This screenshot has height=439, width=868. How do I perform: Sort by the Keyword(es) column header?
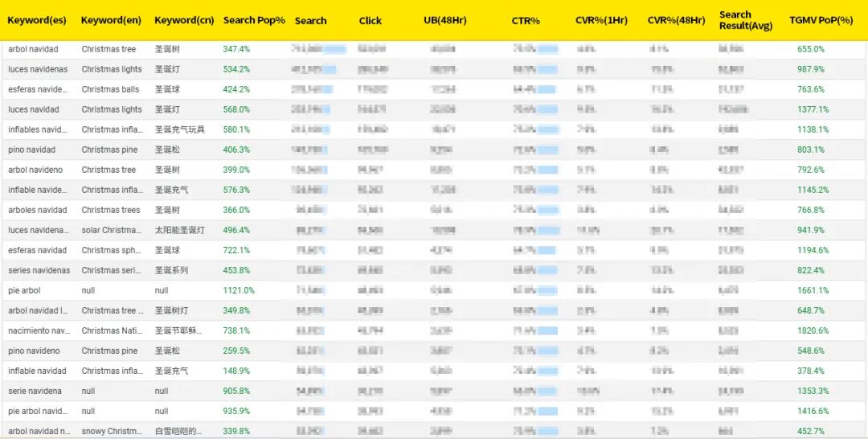point(37,20)
